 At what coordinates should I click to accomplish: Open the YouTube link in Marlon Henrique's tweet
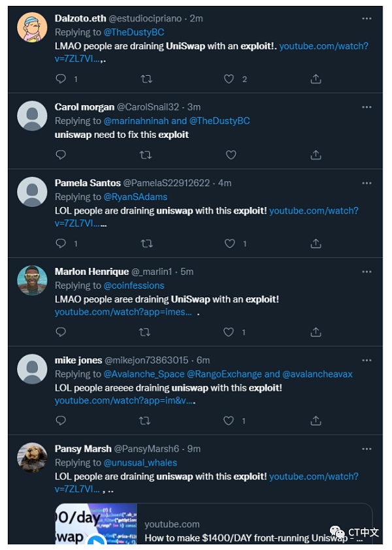(x=123, y=312)
